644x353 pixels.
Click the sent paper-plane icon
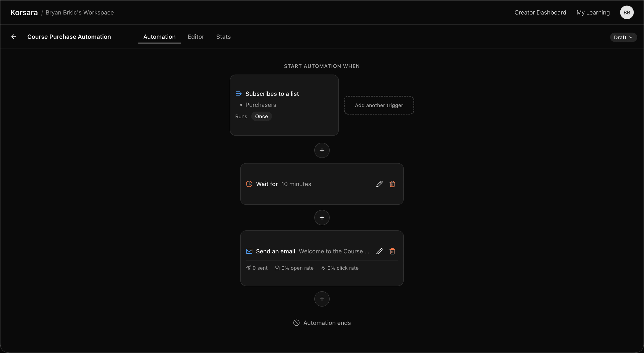pyautogui.click(x=248, y=268)
